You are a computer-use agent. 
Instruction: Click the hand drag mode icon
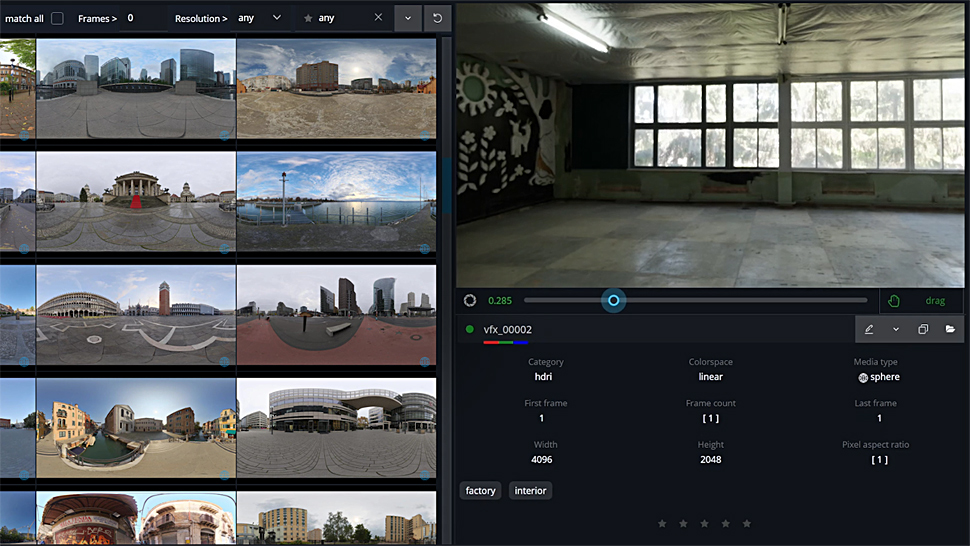[x=894, y=301]
